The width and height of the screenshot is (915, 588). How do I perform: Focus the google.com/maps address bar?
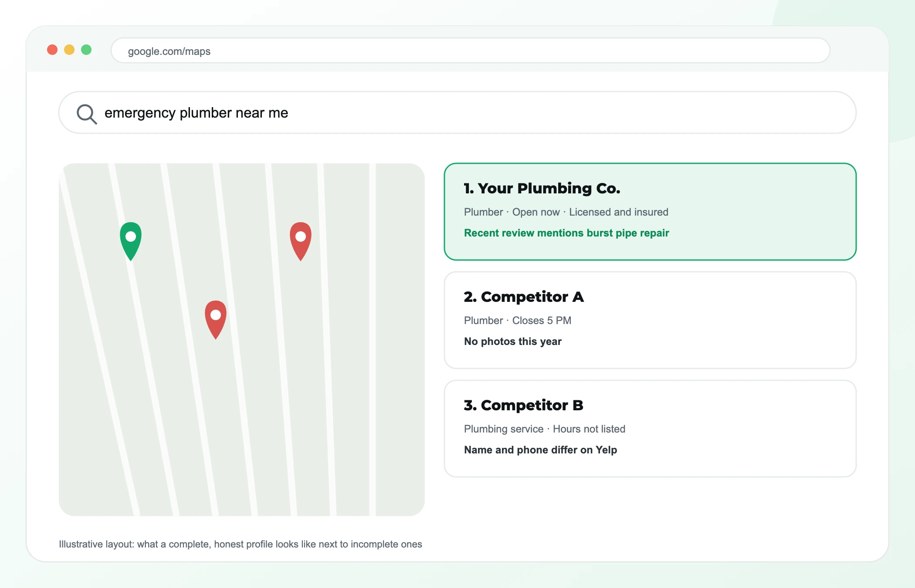coord(471,51)
